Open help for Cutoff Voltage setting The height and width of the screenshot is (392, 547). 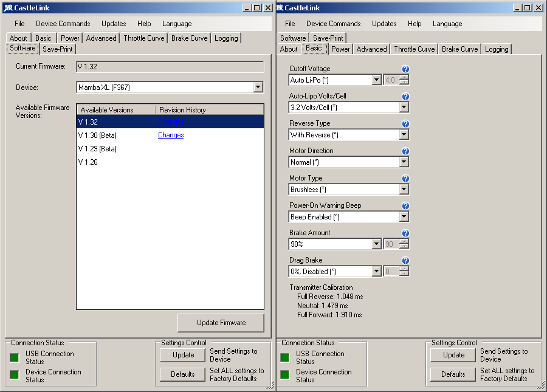(405, 69)
